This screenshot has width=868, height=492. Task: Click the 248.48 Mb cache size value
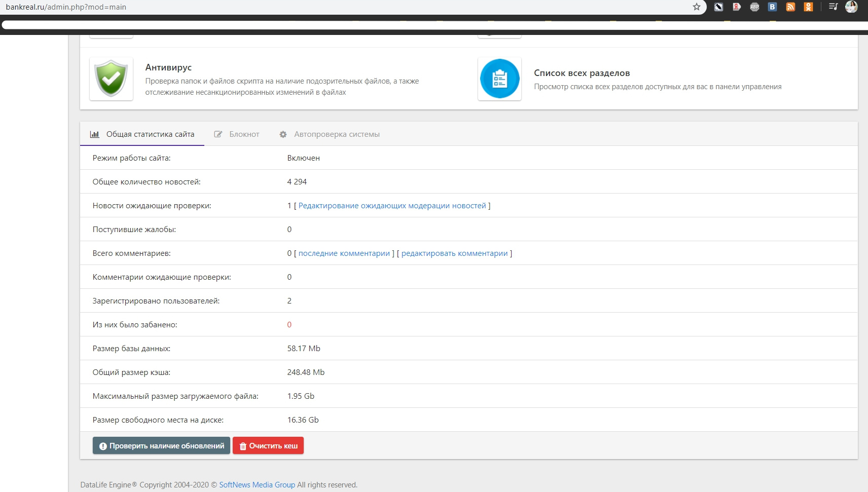click(306, 372)
